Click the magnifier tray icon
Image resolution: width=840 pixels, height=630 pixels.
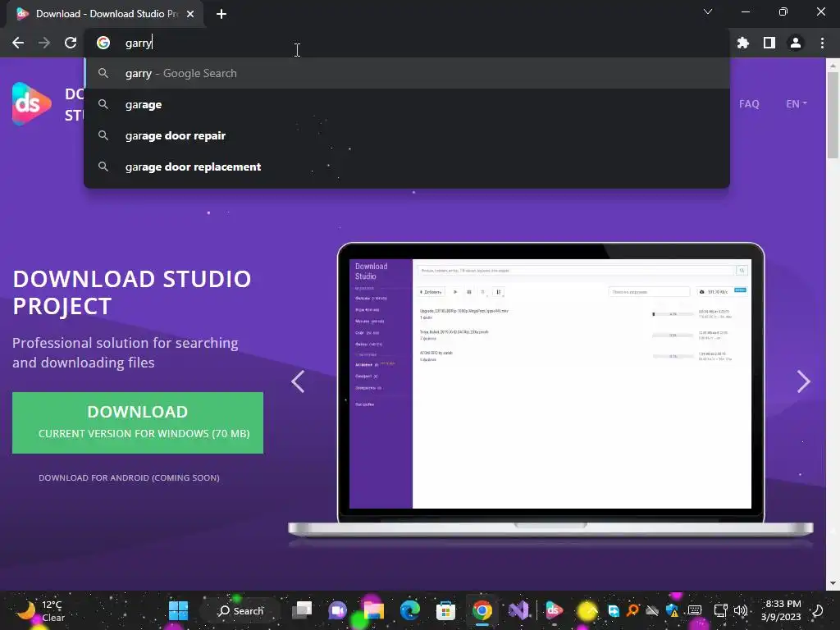pos(632,610)
